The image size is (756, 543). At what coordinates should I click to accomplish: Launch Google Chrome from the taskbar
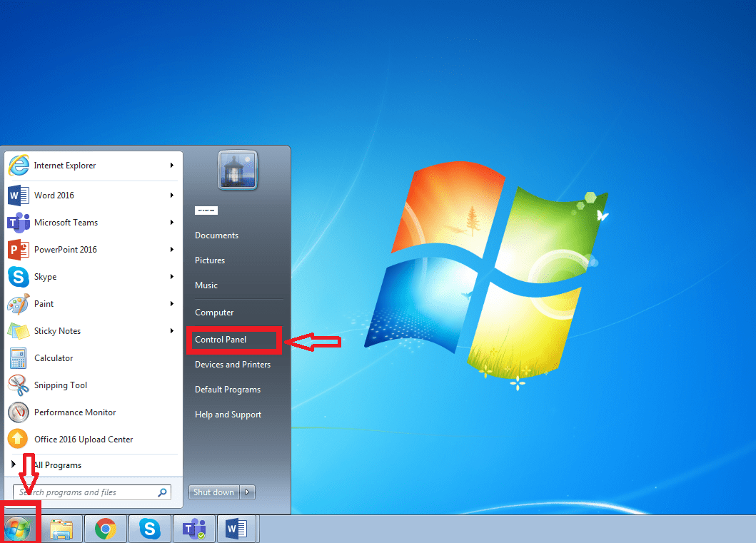106,529
